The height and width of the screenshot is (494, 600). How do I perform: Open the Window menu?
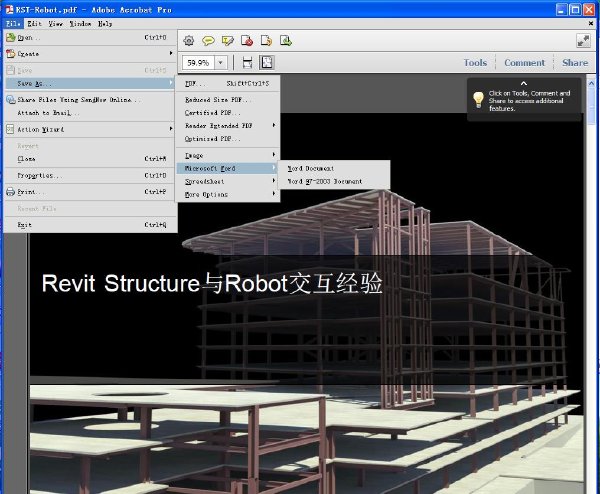[80, 24]
